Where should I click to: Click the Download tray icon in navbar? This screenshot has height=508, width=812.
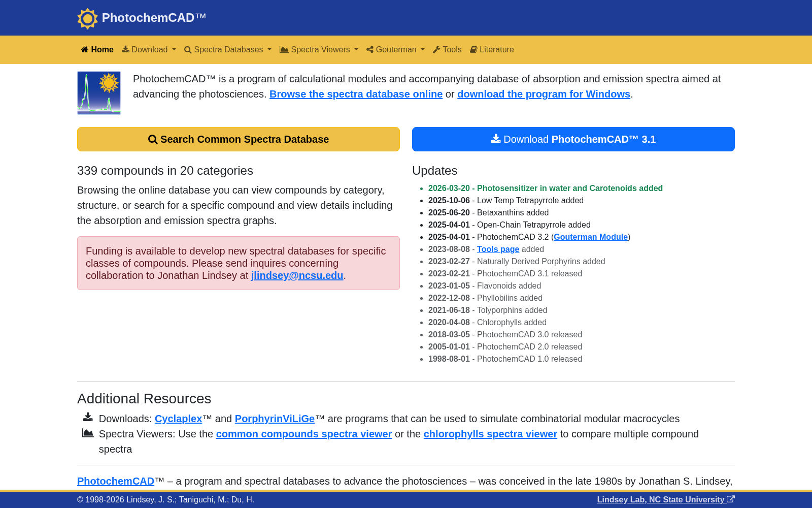click(x=125, y=49)
